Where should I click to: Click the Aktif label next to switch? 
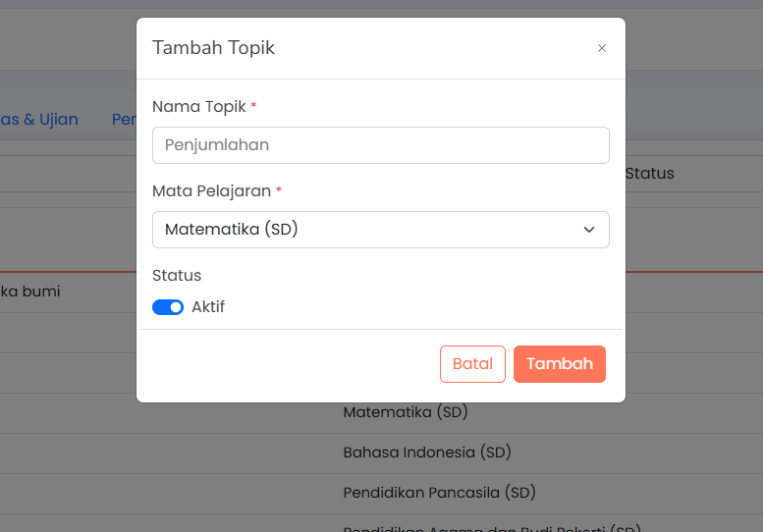click(208, 307)
